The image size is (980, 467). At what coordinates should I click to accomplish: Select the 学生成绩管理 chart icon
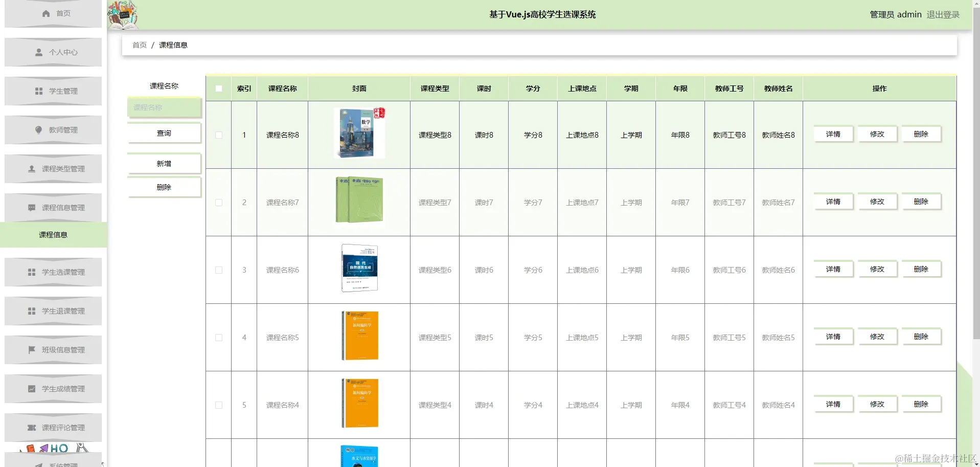pos(31,389)
